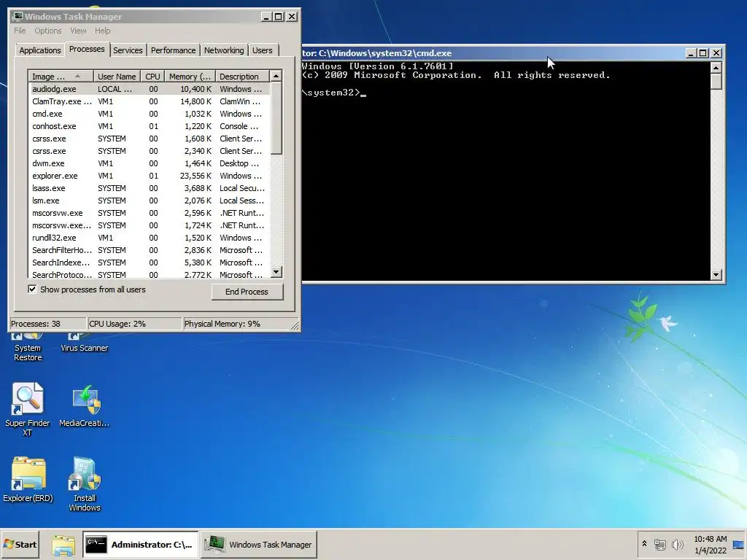The height and width of the screenshot is (560, 747).
Task: Launch Super Finder XT from desktop
Action: (x=28, y=410)
